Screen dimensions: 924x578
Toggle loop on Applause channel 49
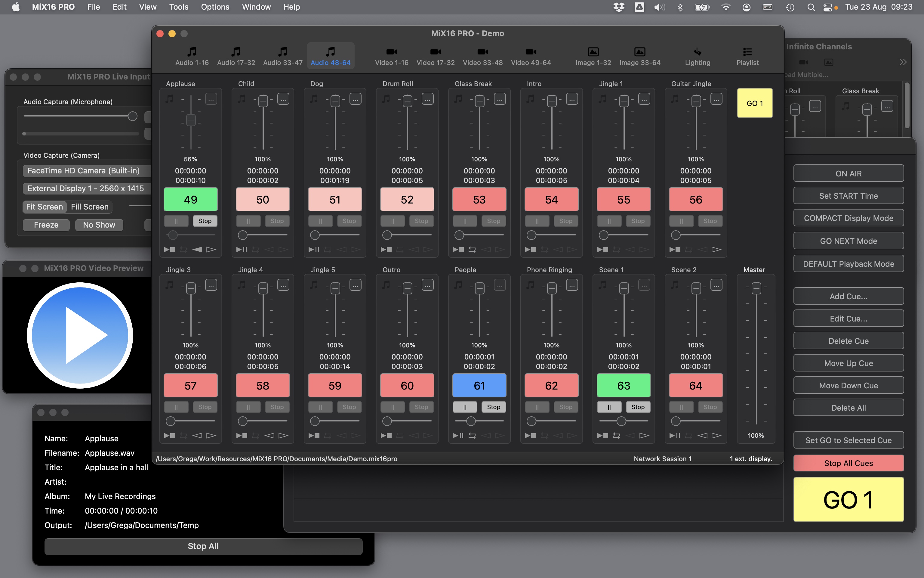pyautogui.click(x=183, y=250)
